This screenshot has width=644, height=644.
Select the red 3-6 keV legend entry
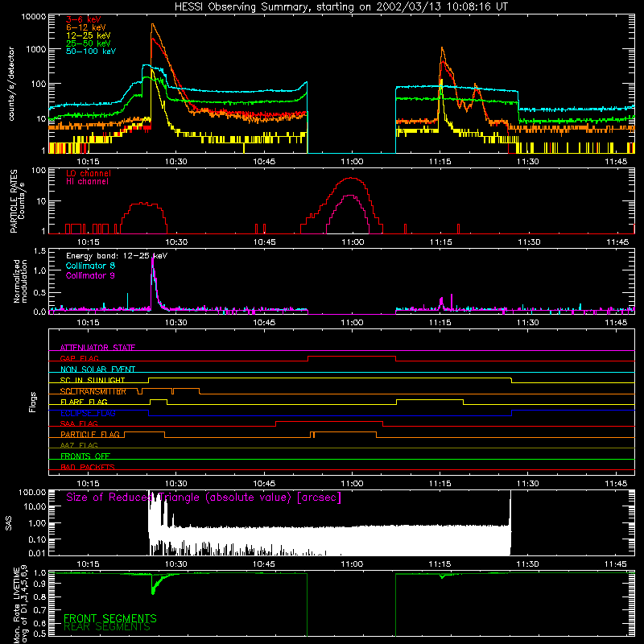[84, 19]
